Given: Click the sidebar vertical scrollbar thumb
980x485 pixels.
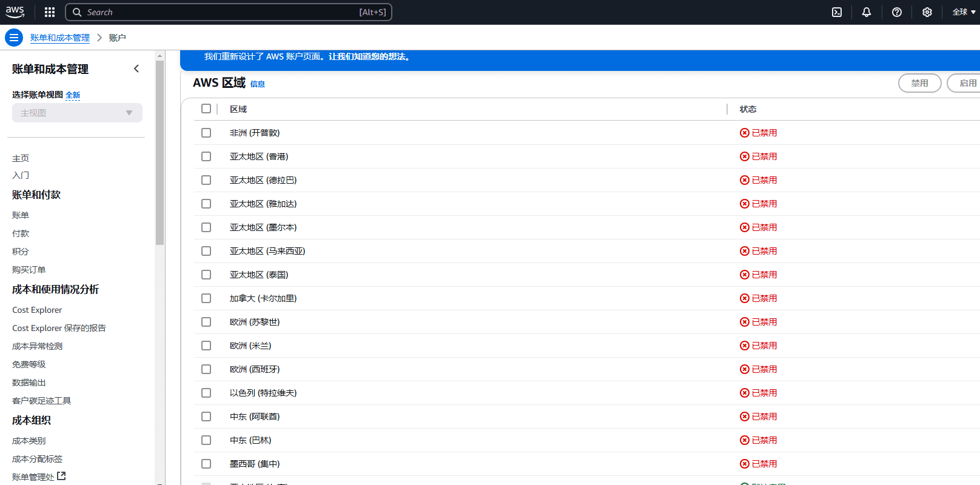Looking at the screenshot, I should (160, 152).
